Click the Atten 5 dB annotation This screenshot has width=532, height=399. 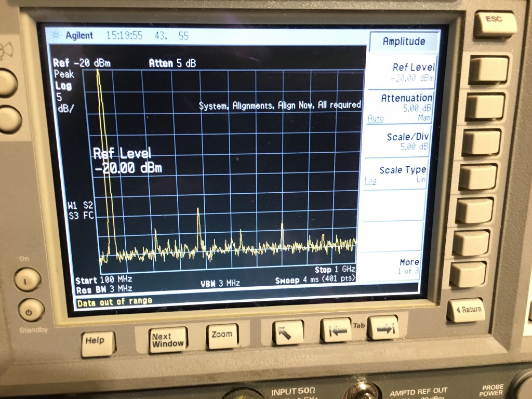click(x=172, y=63)
